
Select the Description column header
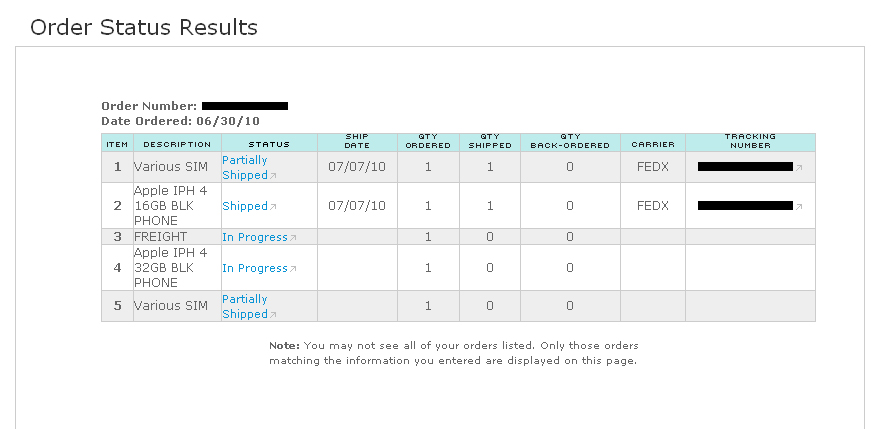point(177,143)
